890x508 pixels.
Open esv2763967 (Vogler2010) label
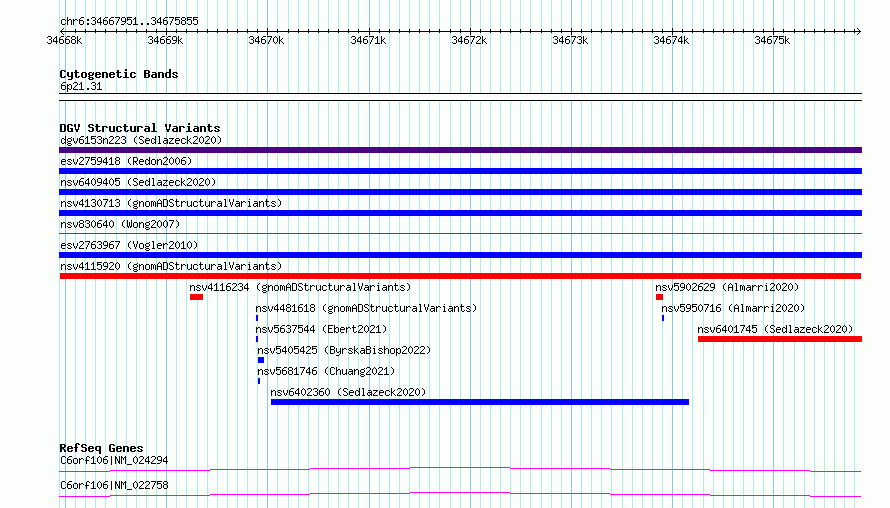(x=129, y=245)
